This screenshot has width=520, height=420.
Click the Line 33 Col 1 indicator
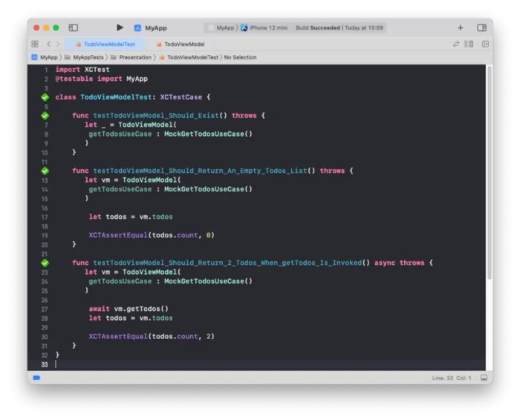click(x=452, y=378)
